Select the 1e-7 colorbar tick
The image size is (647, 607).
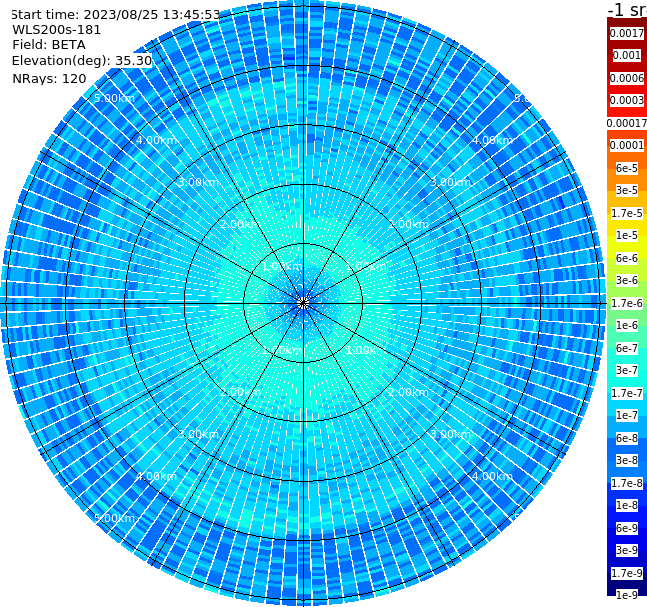click(627, 415)
